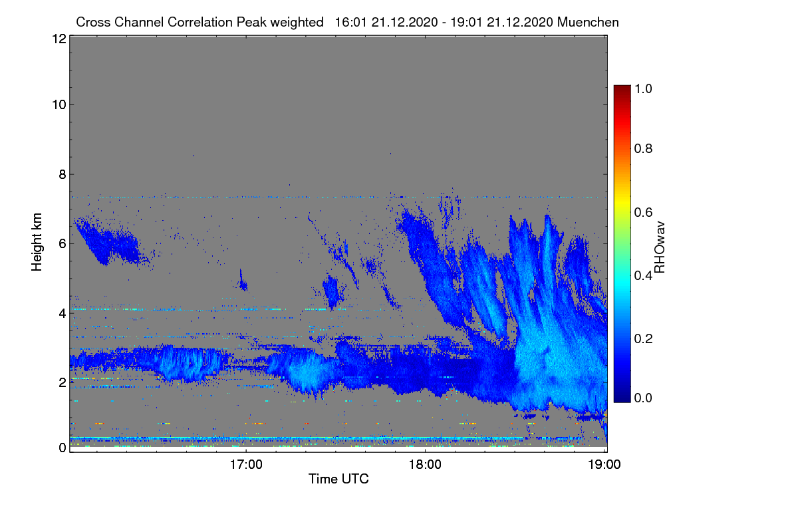Click the plot title text
The height and width of the screenshot is (532, 798).
pyautogui.click(x=347, y=22)
